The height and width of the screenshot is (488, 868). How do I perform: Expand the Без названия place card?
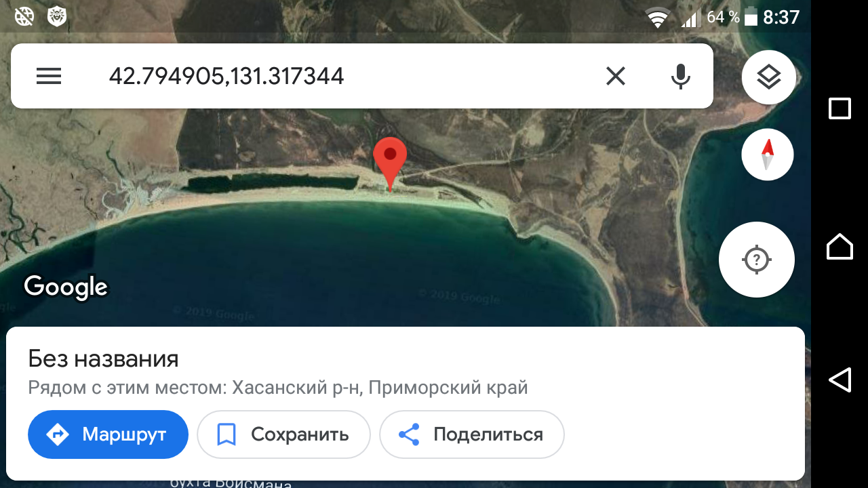click(406, 404)
